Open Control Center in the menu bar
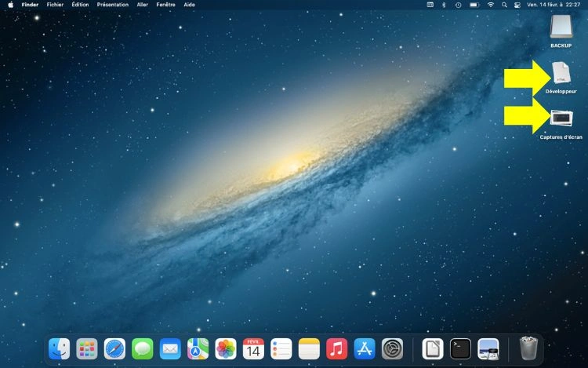Viewport: 588px width, 368px height. point(517,5)
